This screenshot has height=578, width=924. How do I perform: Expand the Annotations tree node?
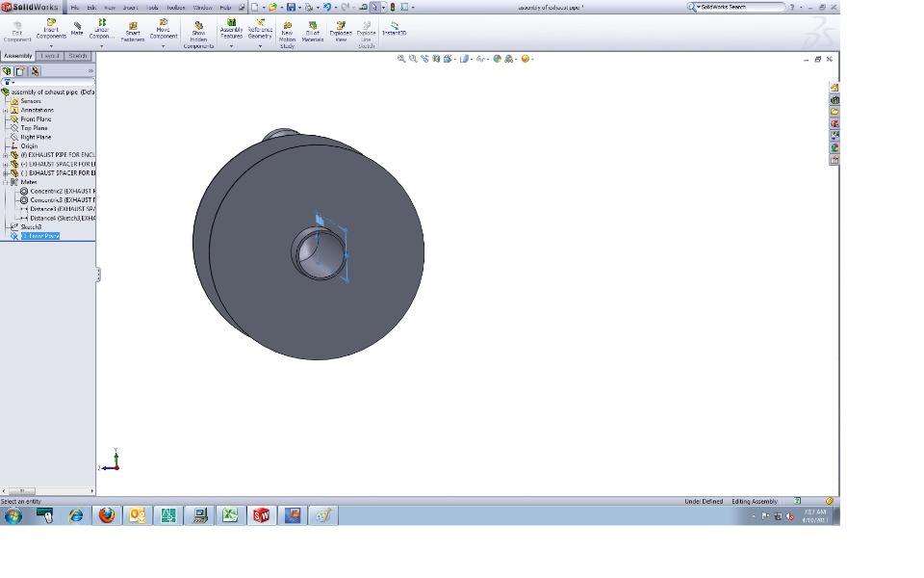coord(6,110)
